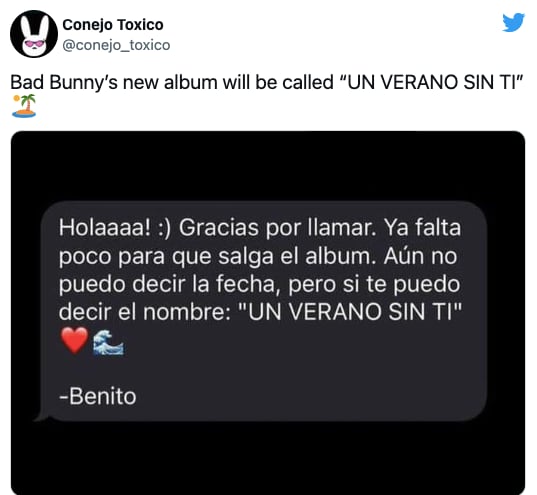The width and height of the screenshot is (537, 495).
Task: Click "puedo decir la fecha" message line
Action: click(x=167, y=284)
